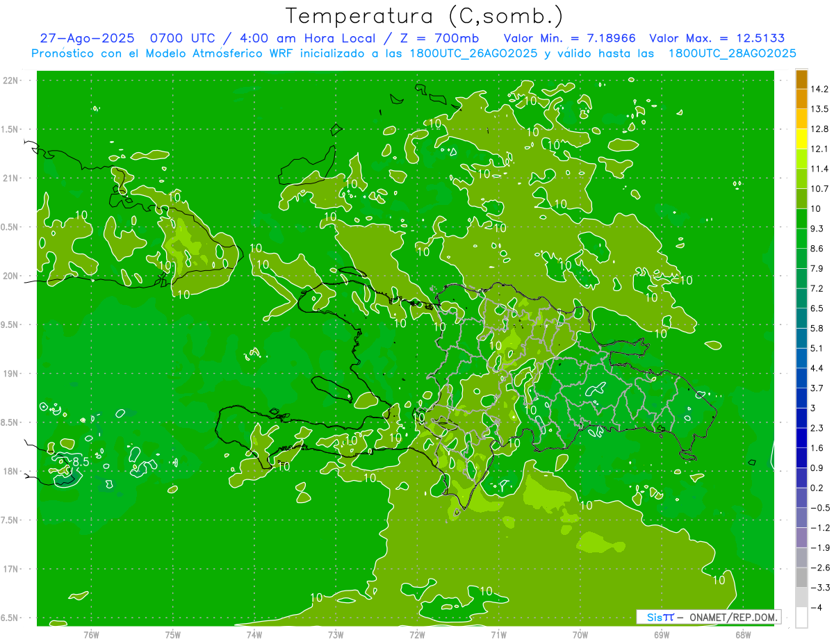The height and width of the screenshot is (644, 834).
Task: Click the '73W' longitude label
Action: [x=336, y=635]
